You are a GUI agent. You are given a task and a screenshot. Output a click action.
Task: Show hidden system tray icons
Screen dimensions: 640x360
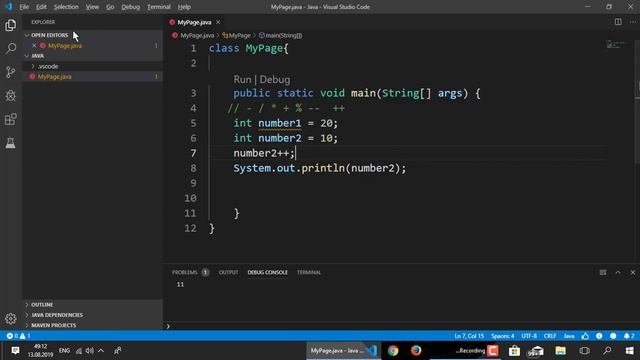[x=101, y=351]
